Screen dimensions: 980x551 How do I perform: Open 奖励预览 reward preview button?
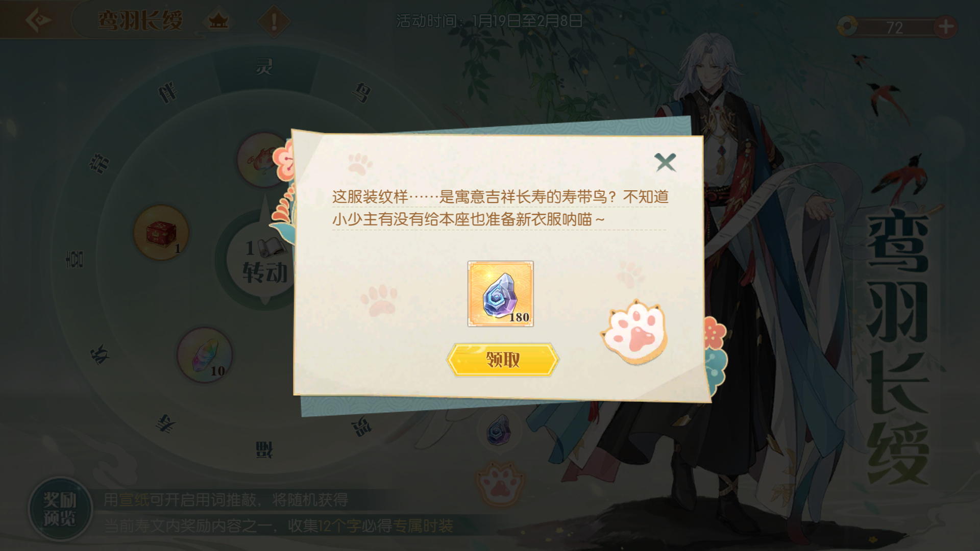(x=60, y=509)
